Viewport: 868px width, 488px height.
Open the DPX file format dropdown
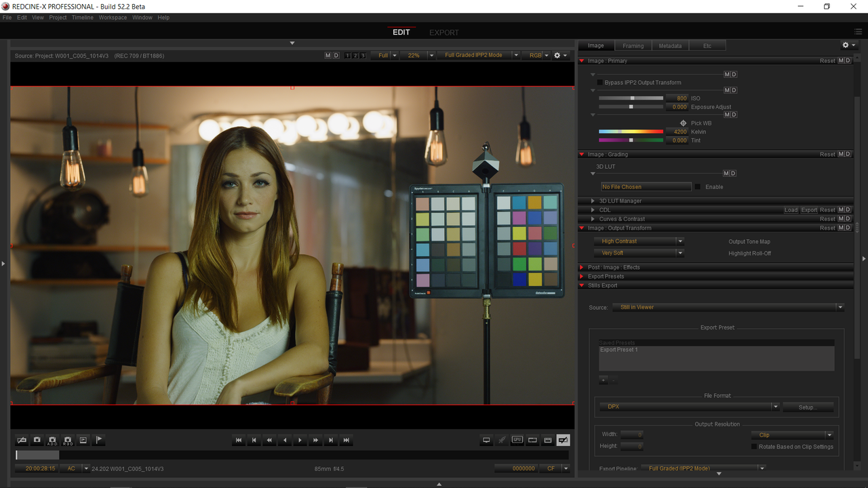click(689, 407)
